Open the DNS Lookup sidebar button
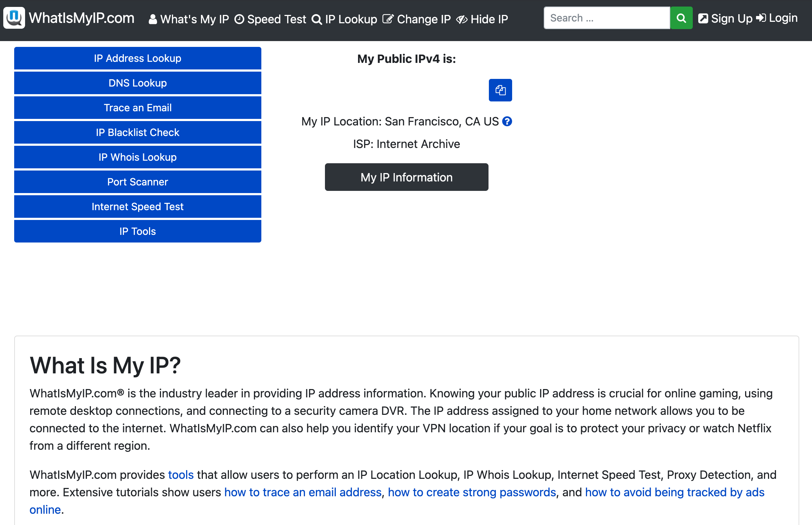 [x=138, y=83]
